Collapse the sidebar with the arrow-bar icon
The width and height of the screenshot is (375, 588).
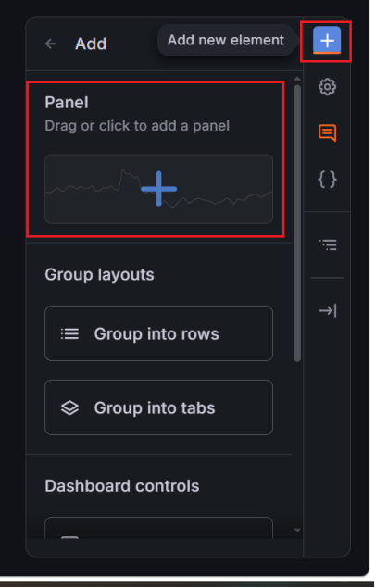tap(328, 310)
